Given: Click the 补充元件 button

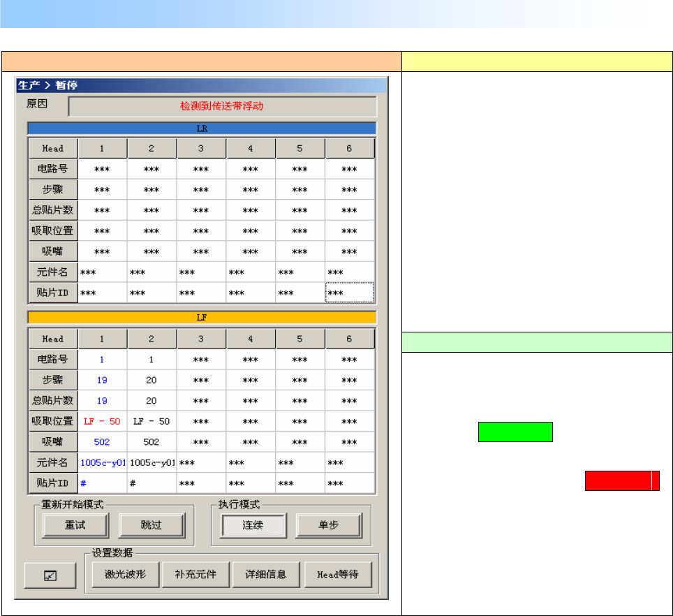Looking at the screenshot, I should pyautogui.click(x=195, y=574).
